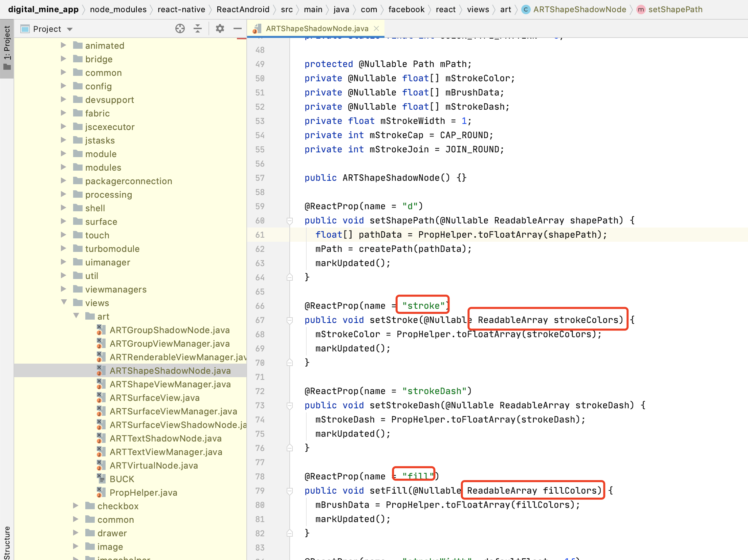Expand the modules folder
The height and width of the screenshot is (560, 748).
63,167
